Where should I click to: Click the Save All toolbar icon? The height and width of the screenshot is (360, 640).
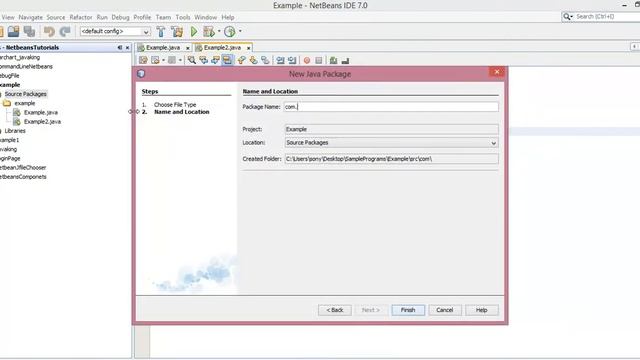29,31
